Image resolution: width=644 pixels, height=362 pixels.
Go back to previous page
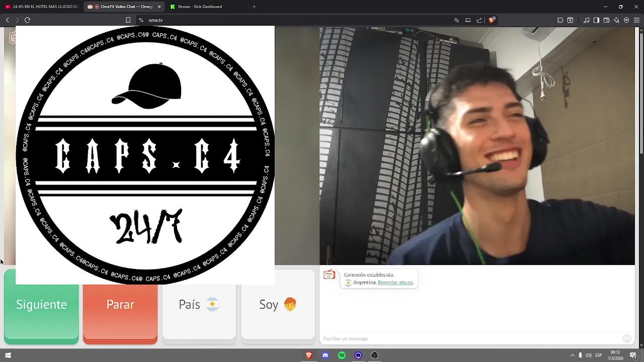(7, 20)
